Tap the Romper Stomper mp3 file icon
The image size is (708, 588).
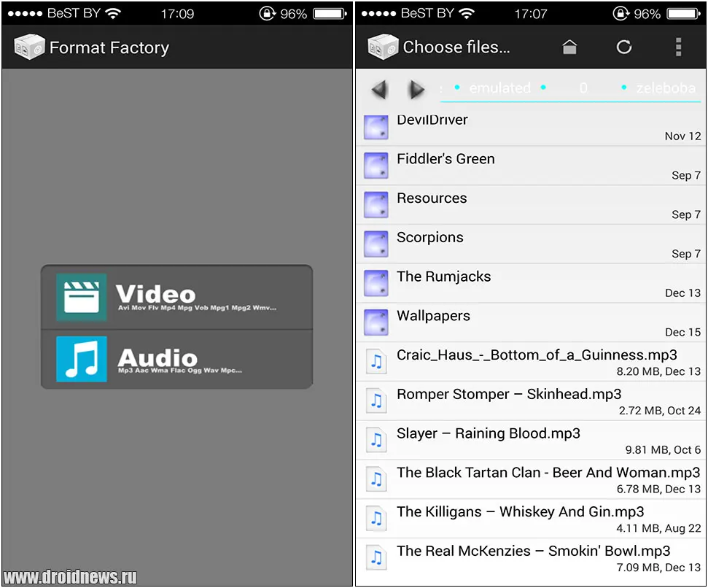(376, 401)
